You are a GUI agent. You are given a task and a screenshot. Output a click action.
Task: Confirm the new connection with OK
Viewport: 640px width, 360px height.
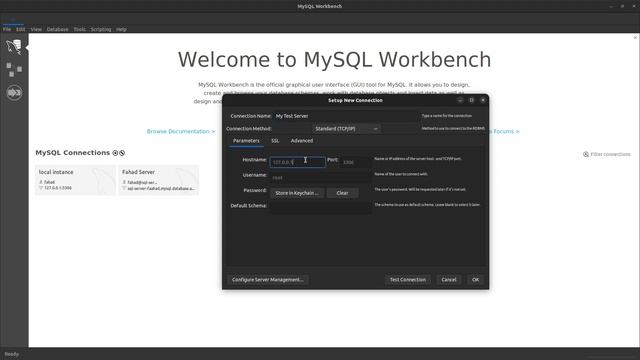click(476, 280)
